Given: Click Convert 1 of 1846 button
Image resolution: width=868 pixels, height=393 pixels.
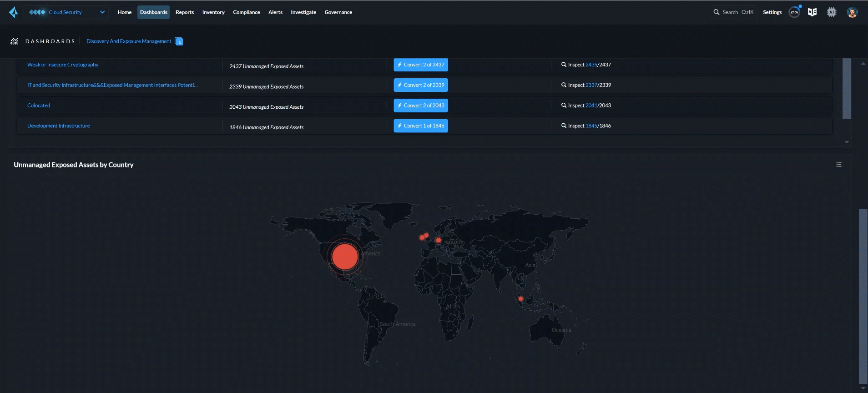Looking at the screenshot, I should 421,126.
